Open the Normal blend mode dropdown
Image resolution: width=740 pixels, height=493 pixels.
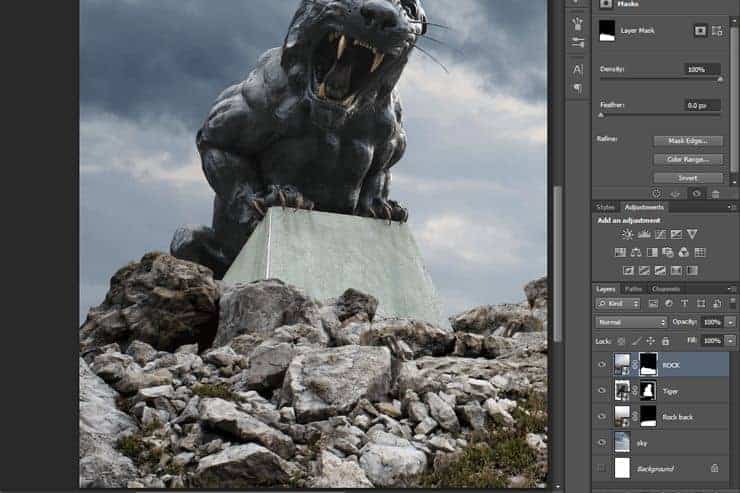tap(631, 322)
